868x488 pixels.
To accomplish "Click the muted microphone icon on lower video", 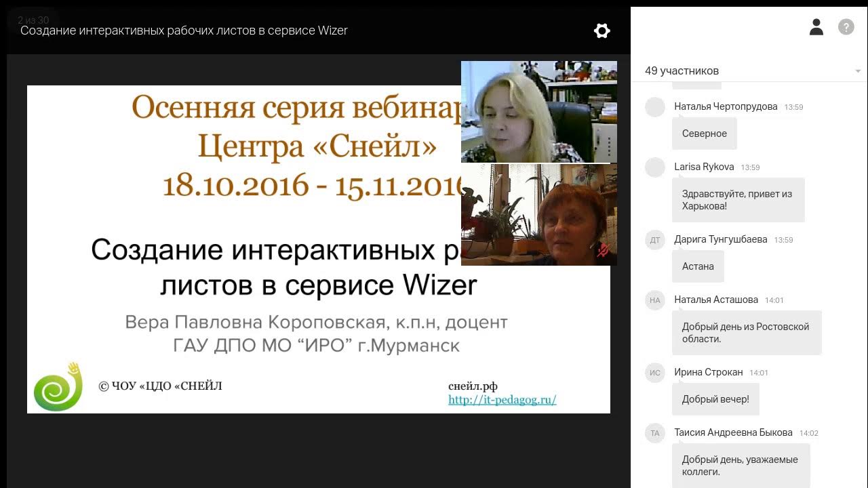I will point(603,250).
